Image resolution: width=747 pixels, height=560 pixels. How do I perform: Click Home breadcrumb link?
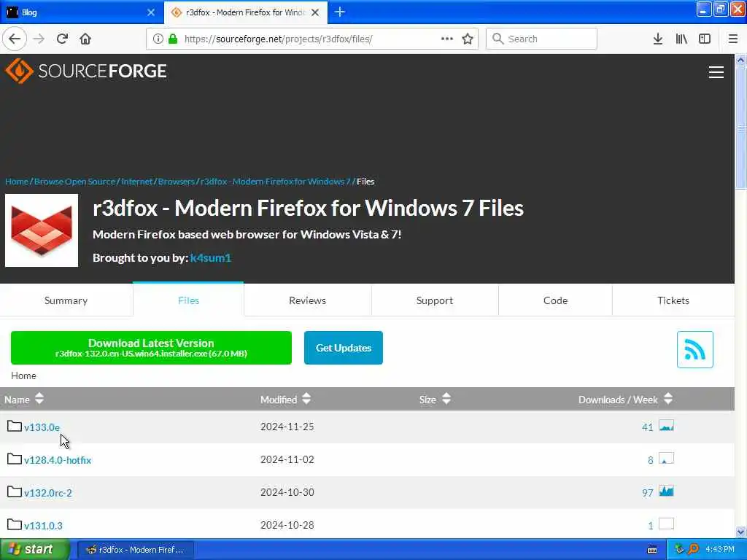[17, 182]
